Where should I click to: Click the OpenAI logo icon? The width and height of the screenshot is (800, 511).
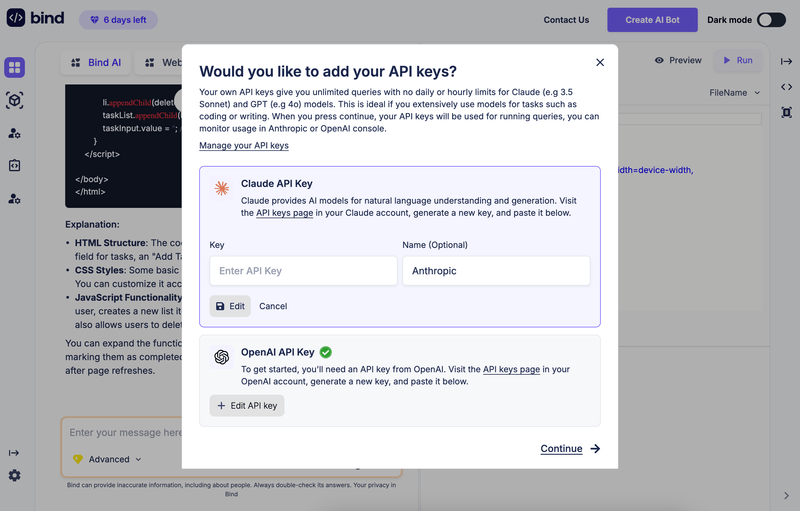click(221, 357)
